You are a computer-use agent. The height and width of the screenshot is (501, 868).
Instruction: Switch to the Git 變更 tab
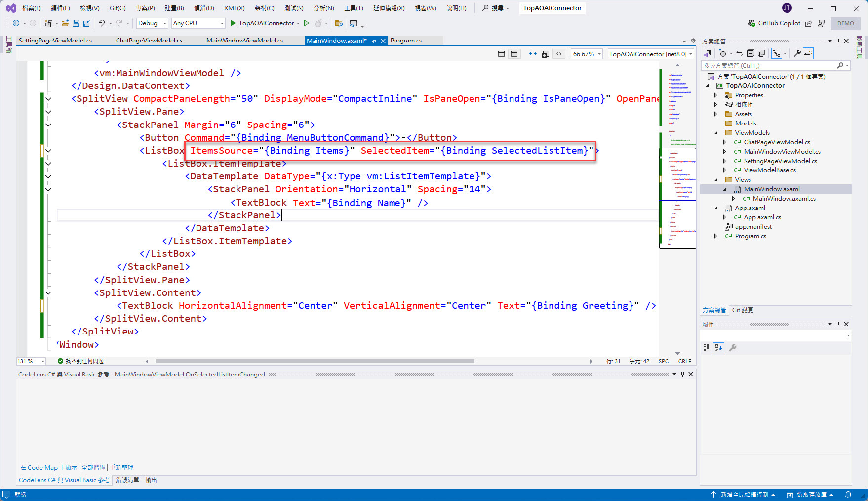pyautogui.click(x=743, y=310)
